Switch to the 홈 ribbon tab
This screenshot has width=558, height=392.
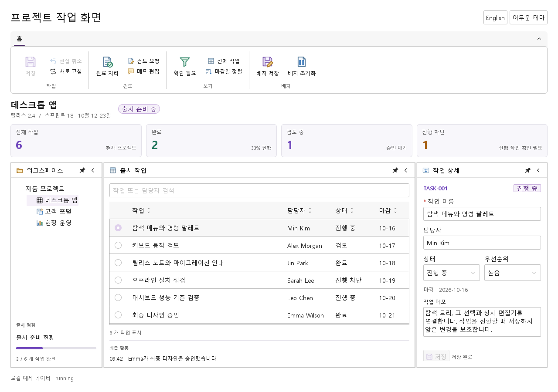click(x=19, y=39)
